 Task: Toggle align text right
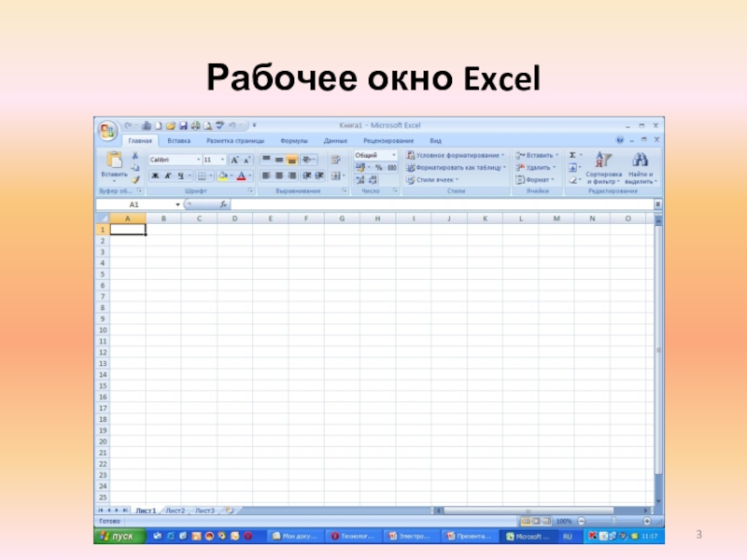(292, 176)
